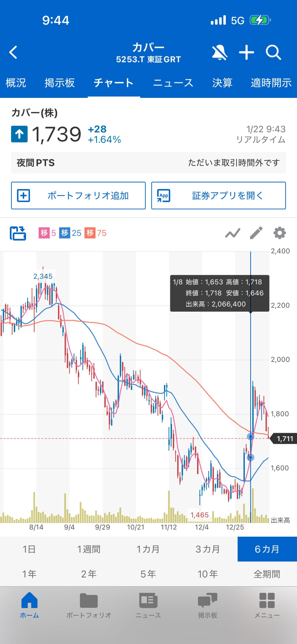The width and height of the screenshot is (297, 644).
Task: Toggle the 移5 moving average indicator
Action: [x=46, y=233]
